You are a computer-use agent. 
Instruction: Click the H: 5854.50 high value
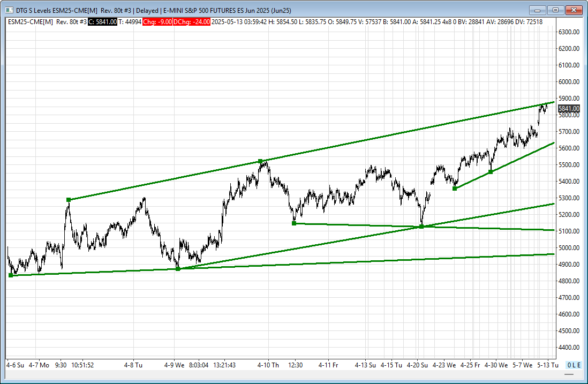click(283, 22)
